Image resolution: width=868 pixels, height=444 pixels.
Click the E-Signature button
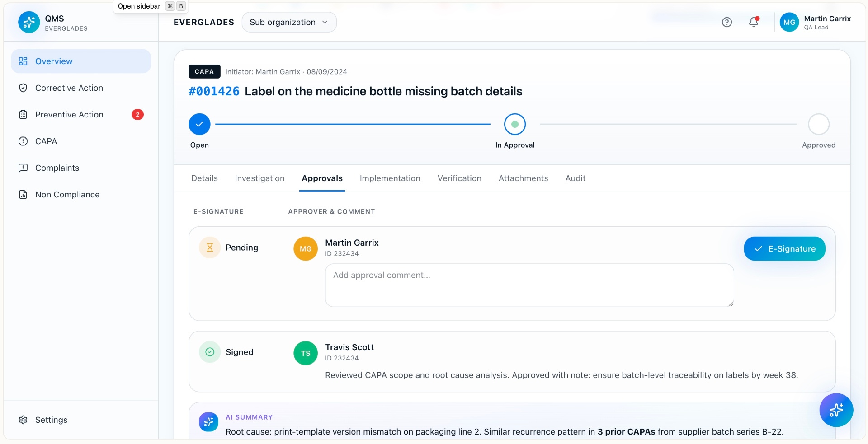pos(784,249)
